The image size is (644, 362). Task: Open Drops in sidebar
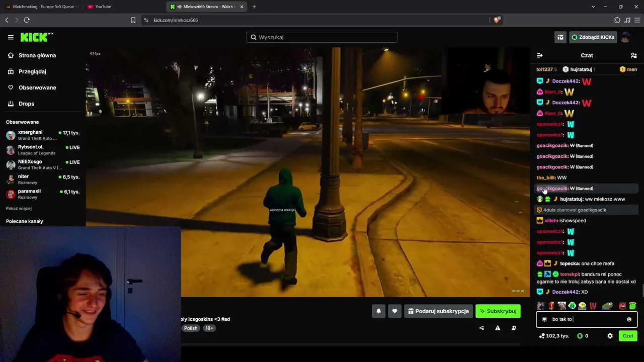tap(21, 104)
